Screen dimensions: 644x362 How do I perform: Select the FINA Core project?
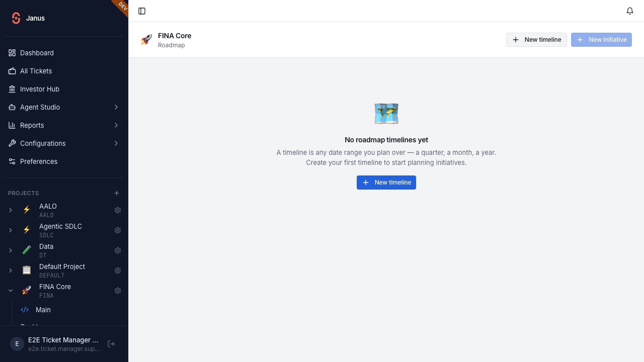tap(55, 291)
